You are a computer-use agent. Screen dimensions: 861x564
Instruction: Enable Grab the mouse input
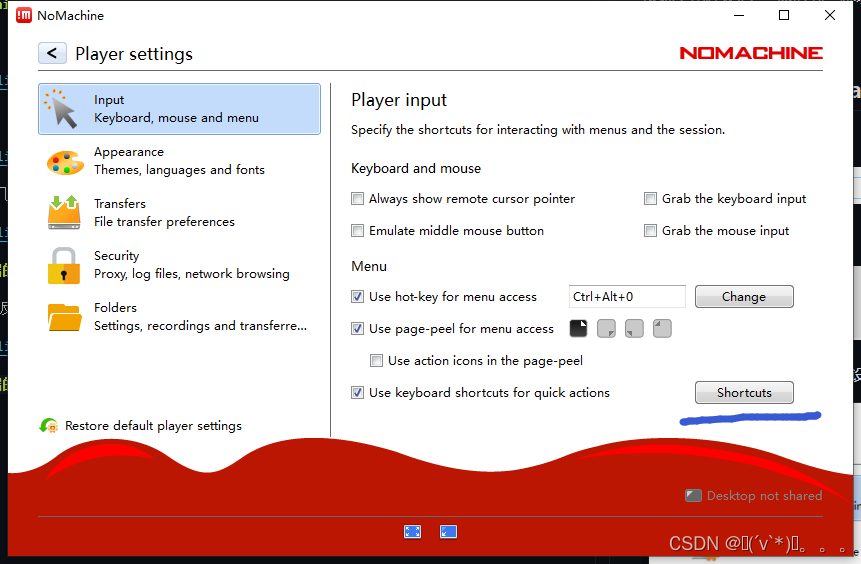click(x=650, y=231)
